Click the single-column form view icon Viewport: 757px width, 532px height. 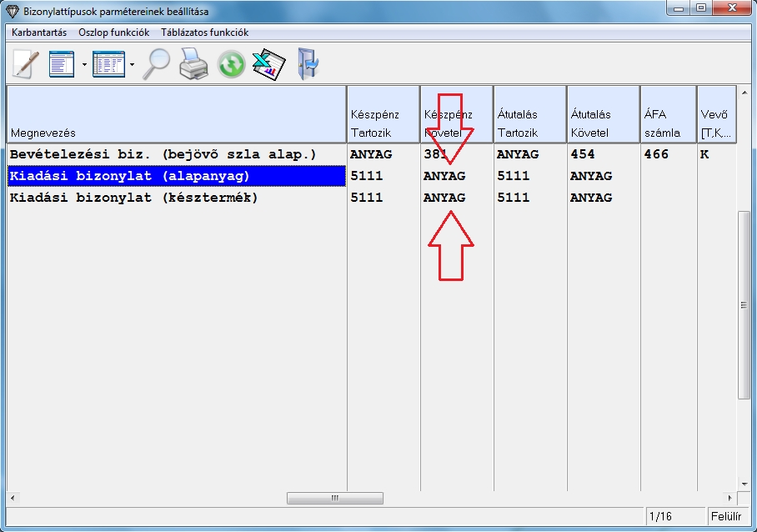[x=63, y=64]
